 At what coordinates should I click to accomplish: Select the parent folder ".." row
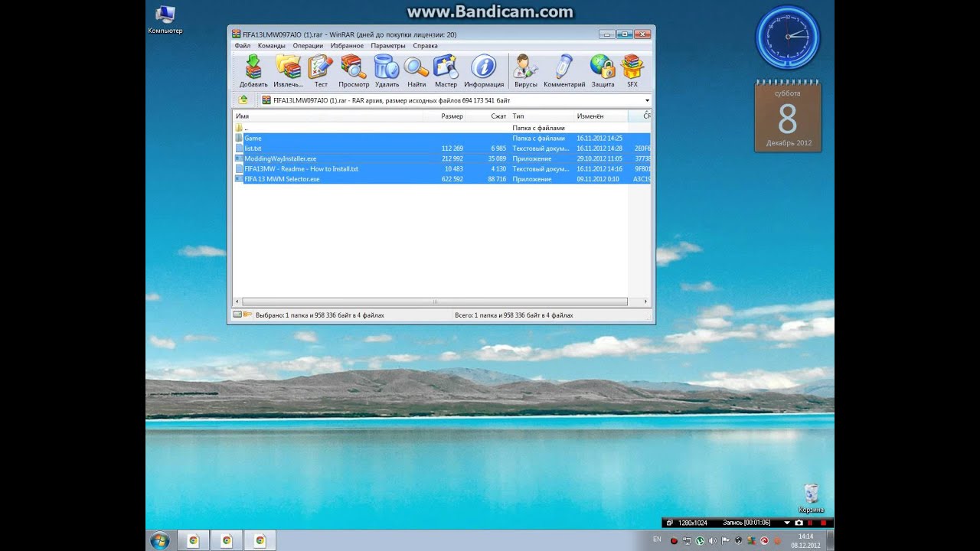pos(442,128)
